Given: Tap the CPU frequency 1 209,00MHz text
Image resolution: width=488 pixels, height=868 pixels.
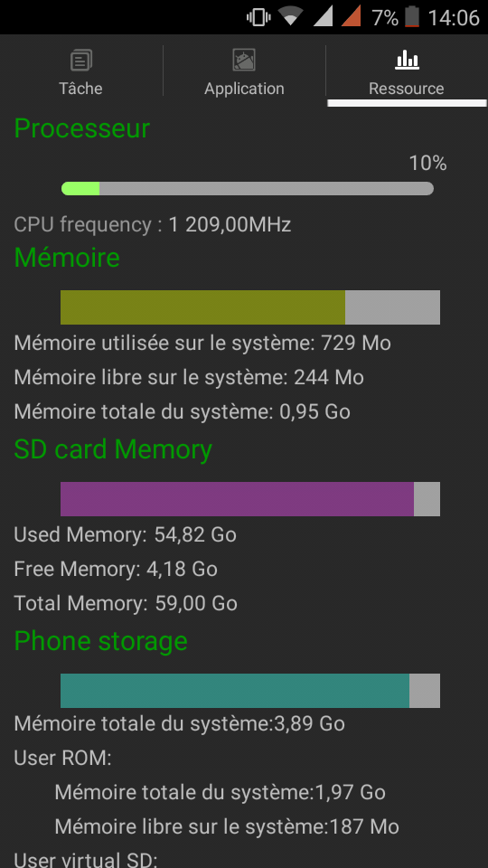Looking at the screenshot, I should click(152, 225).
